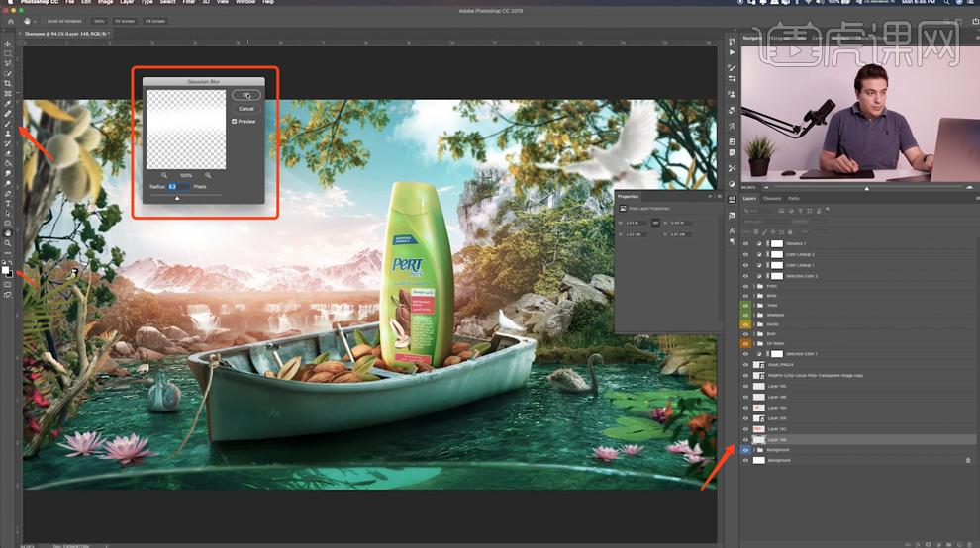Hide Layer 148 visibility eye
Viewport: 980px width, 548px height.
point(745,440)
